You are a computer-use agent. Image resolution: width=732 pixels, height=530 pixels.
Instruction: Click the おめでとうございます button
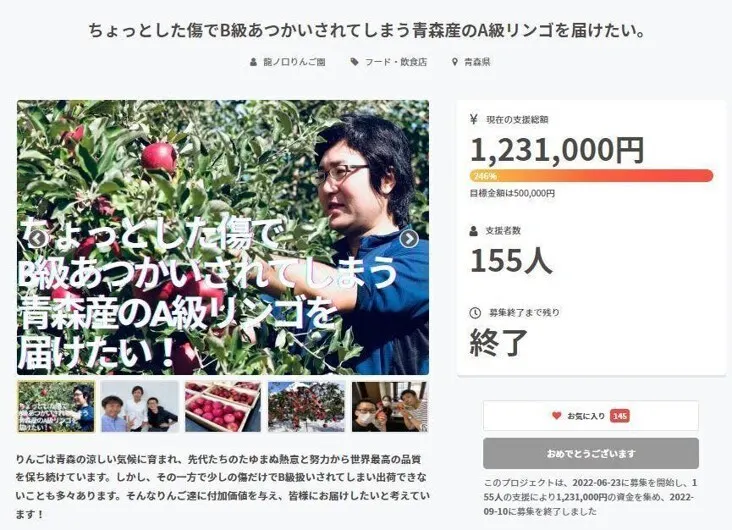point(591,453)
